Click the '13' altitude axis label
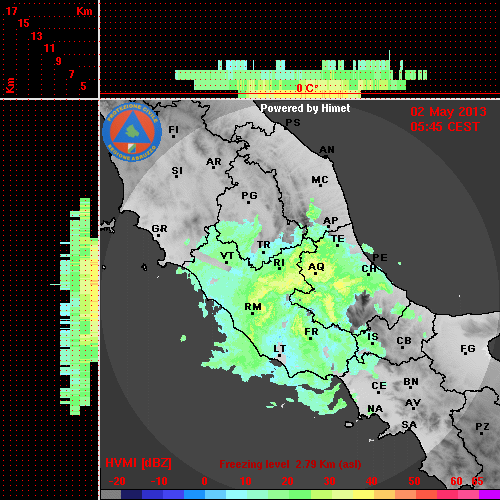The height and width of the screenshot is (500, 500). (x=37, y=36)
